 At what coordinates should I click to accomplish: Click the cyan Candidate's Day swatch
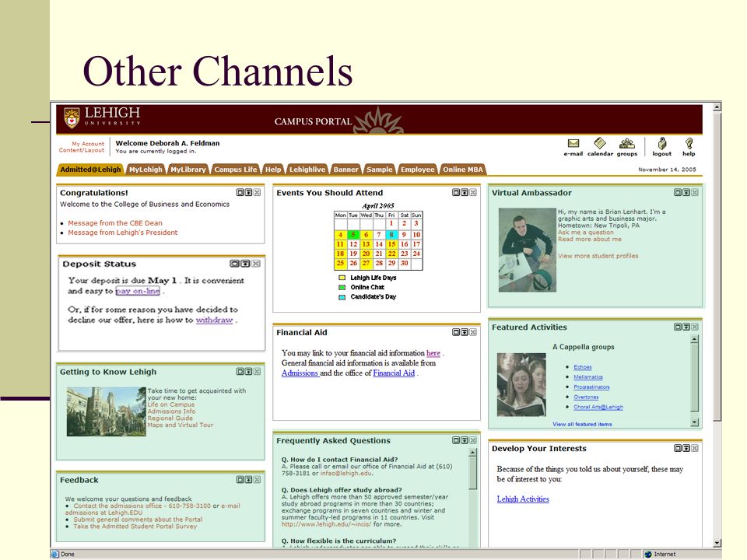pyautogui.click(x=342, y=296)
